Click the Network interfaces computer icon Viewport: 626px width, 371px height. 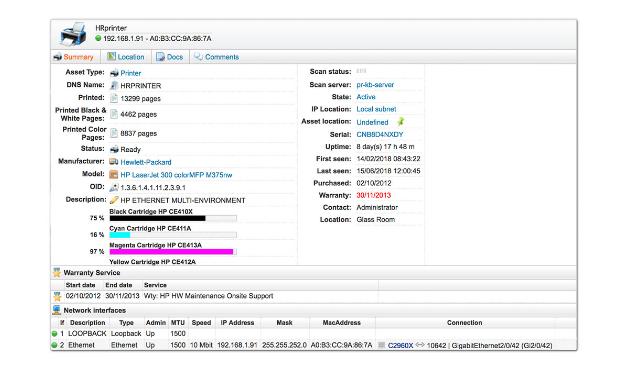point(57,310)
